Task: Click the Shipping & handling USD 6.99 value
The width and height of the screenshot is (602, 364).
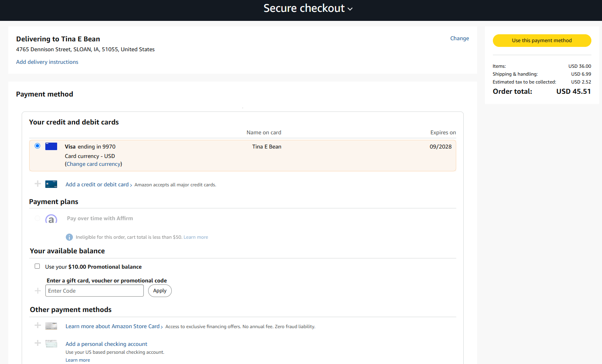Action: point(581,74)
